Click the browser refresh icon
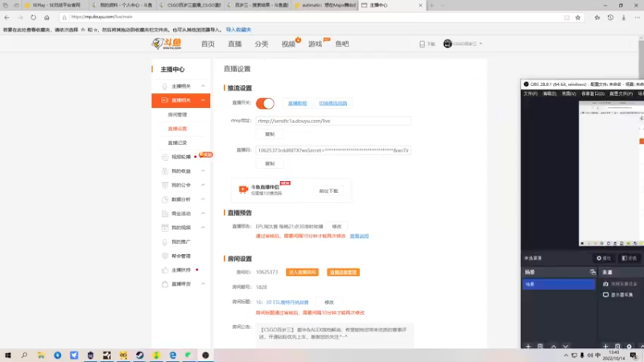 tap(33, 17)
